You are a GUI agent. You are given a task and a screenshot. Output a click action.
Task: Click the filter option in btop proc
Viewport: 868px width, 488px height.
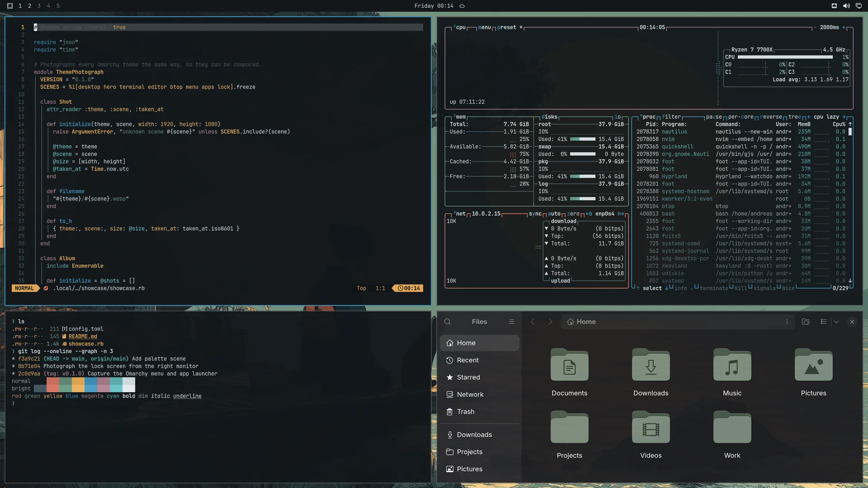coord(671,117)
